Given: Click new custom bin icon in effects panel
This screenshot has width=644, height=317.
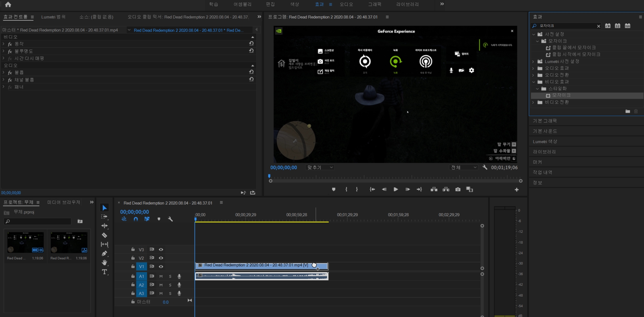Looking at the screenshot, I should (x=628, y=111).
